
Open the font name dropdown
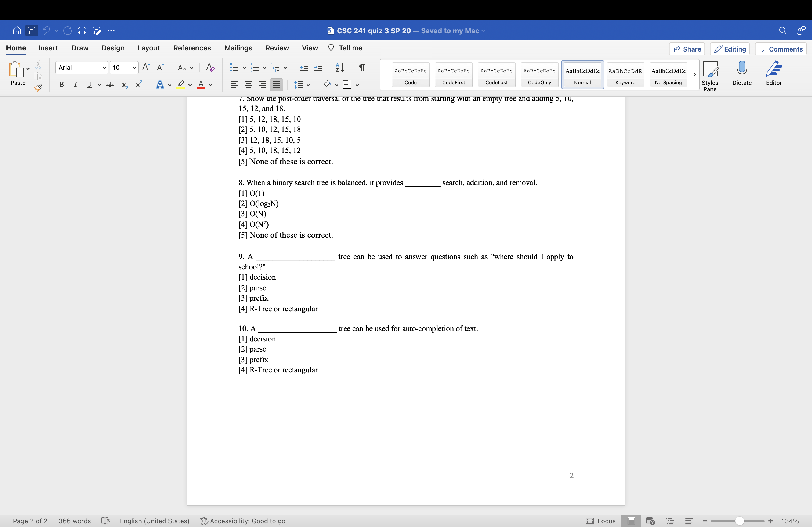(104, 68)
